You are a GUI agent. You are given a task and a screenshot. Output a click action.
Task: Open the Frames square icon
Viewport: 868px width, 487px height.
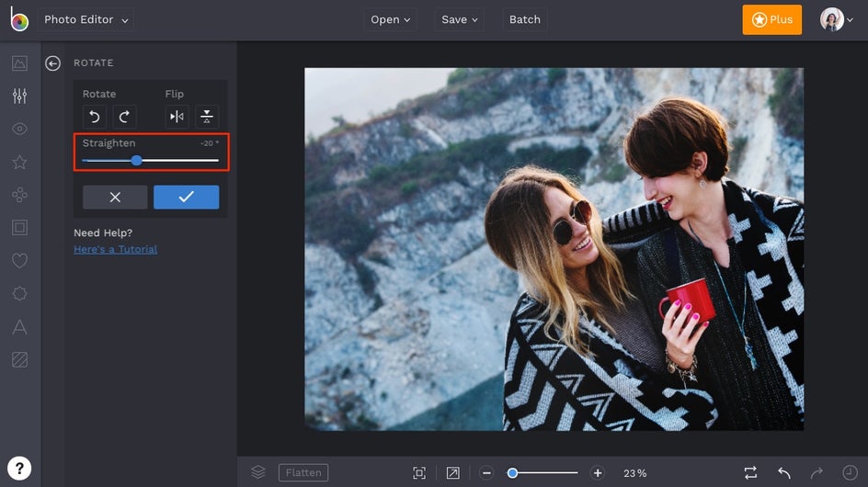coord(19,228)
